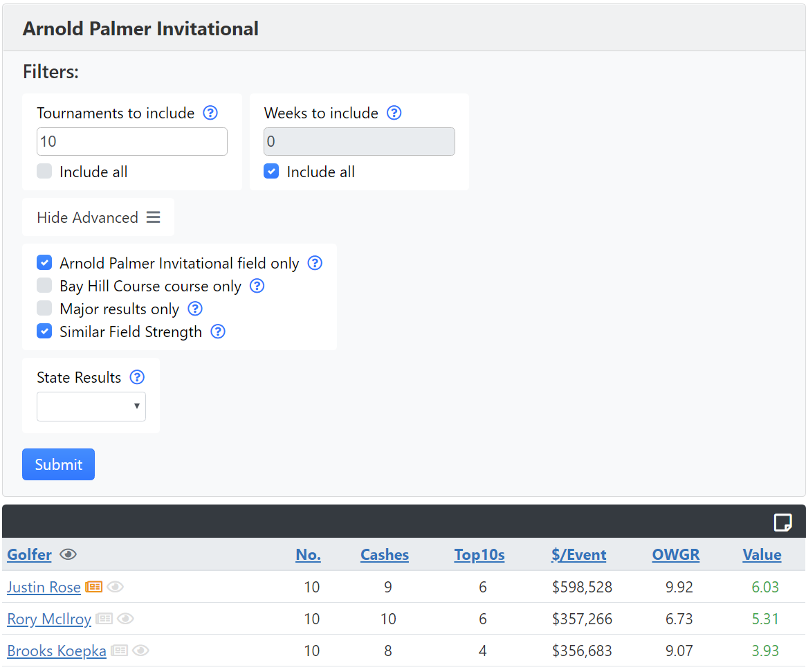The height and width of the screenshot is (672, 806).
Task: Click help icon beside Major results only
Action: [195, 309]
